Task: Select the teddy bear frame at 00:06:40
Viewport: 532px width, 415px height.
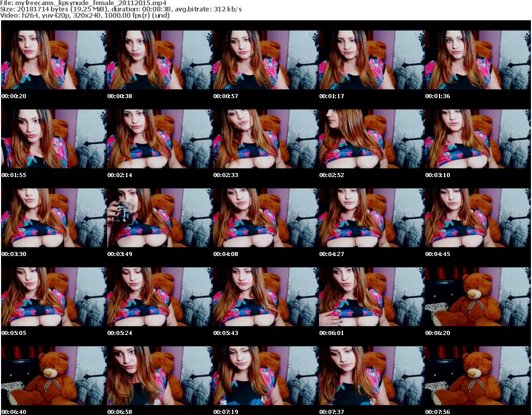Action: 54,376
